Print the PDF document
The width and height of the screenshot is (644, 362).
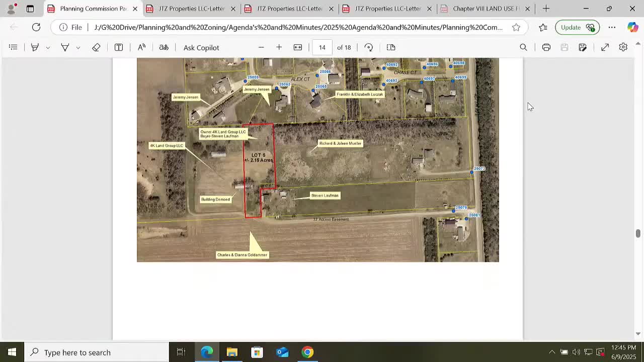pos(546,47)
